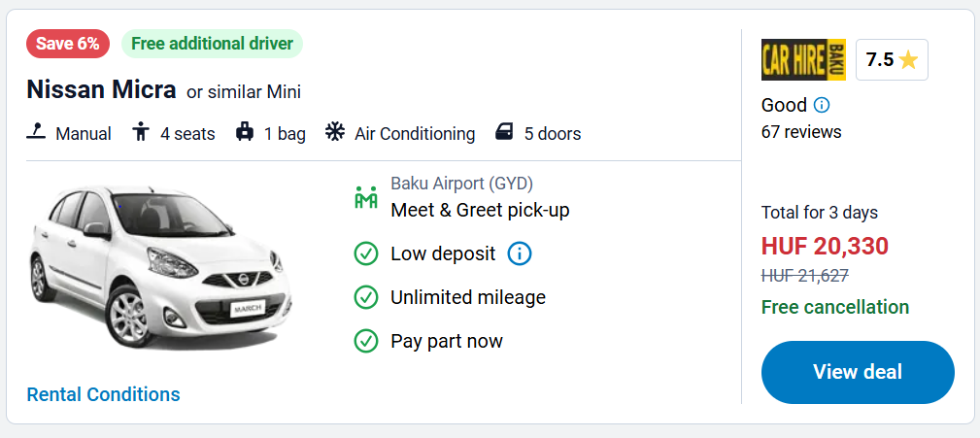Click info icon next to Good rating

[x=822, y=105]
